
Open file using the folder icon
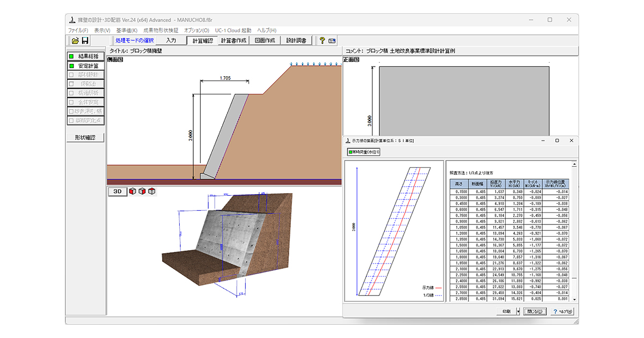75,40
